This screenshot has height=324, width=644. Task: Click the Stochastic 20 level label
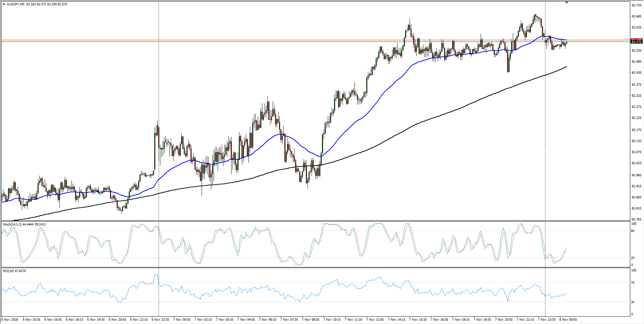click(x=633, y=258)
